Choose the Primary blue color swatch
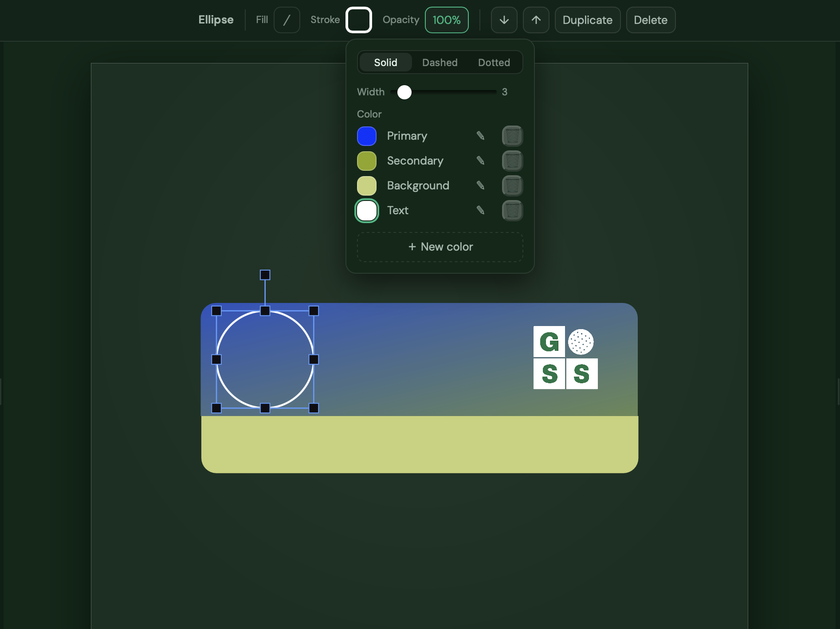Image resolution: width=840 pixels, height=629 pixels. [367, 136]
